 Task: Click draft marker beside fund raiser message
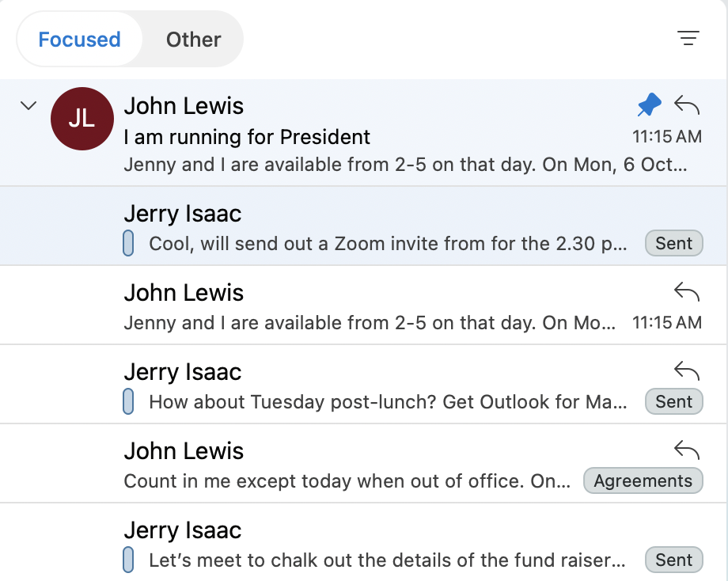click(x=128, y=560)
